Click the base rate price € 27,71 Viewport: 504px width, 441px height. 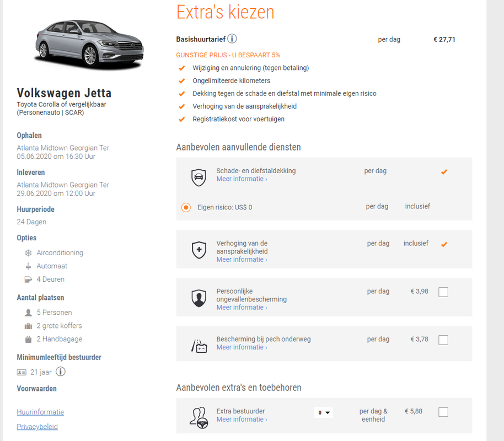(444, 40)
